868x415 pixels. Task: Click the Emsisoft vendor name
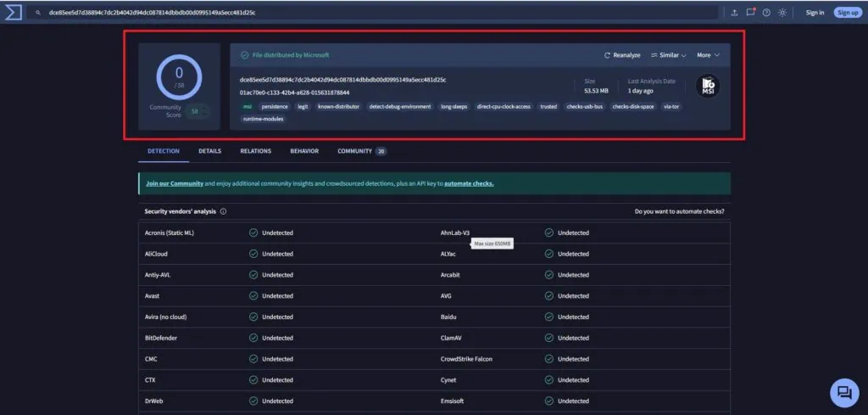pyautogui.click(x=453, y=401)
